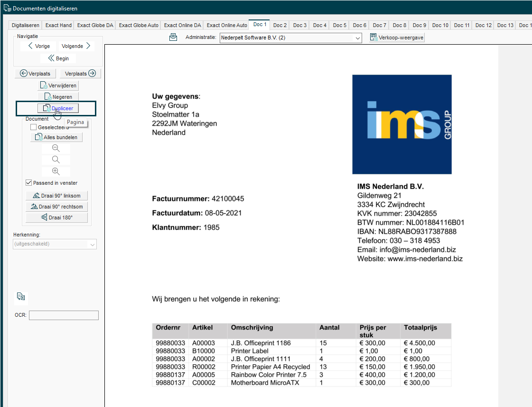532x407 pixels.
Task: Click the zoom out magnifier icon
Action: [56, 148]
